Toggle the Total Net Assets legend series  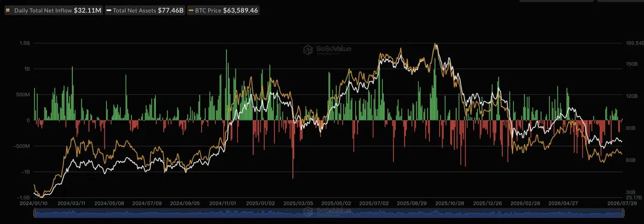(x=144, y=10)
